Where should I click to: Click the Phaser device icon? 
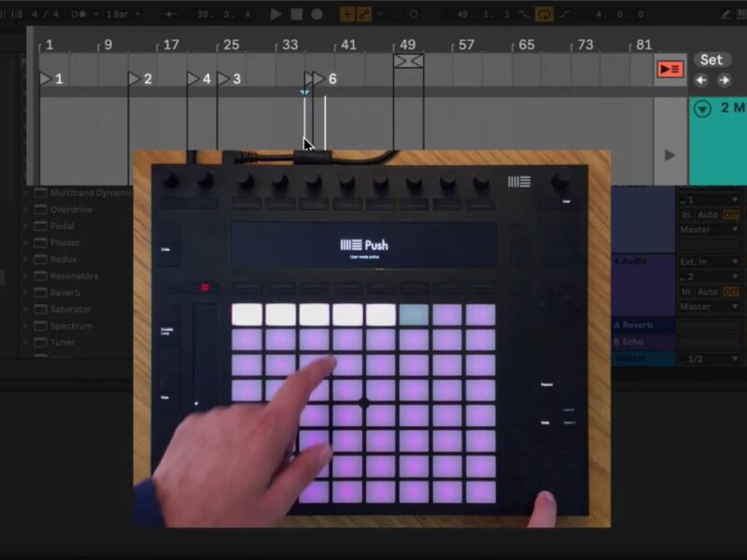40,243
